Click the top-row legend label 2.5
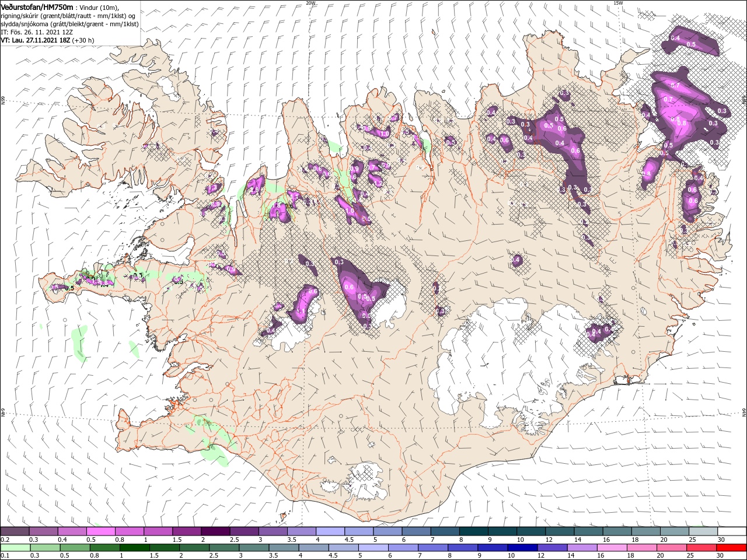The image size is (747, 560). [x=234, y=540]
